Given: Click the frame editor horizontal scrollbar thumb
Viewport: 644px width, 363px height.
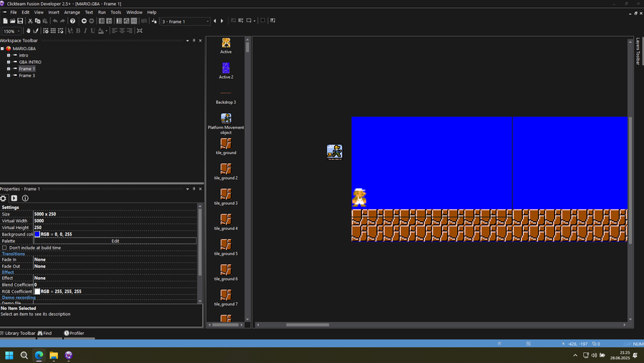Looking at the screenshot, I should click(308, 325).
